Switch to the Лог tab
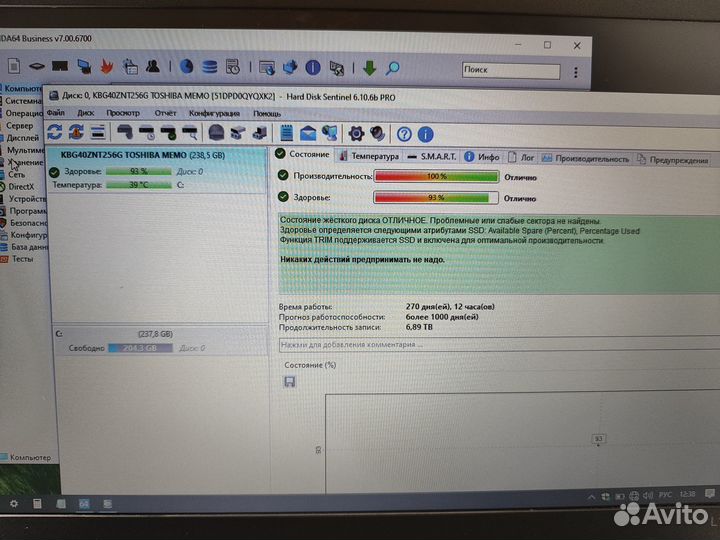This screenshot has height=540, width=720. pos(522,158)
